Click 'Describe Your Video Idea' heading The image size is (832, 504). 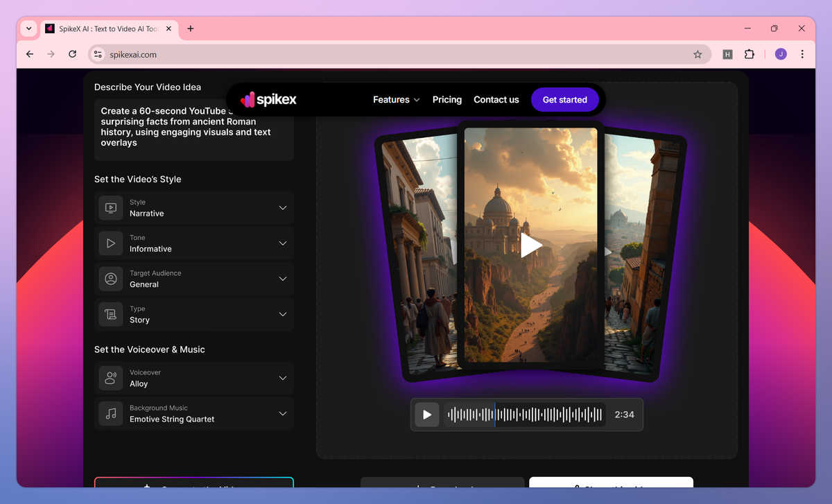click(x=148, y=87)
